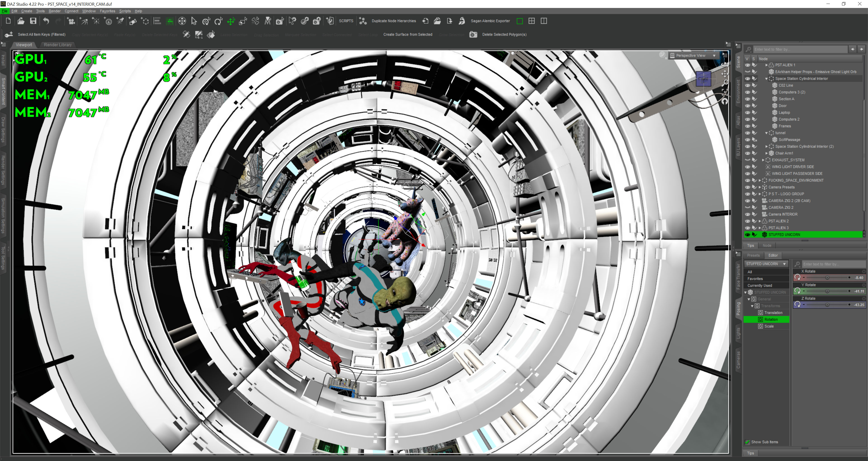The image size is (868, 461).
Task: Uncheck the Show Sub Items checkbox
Action: (747, 442)
